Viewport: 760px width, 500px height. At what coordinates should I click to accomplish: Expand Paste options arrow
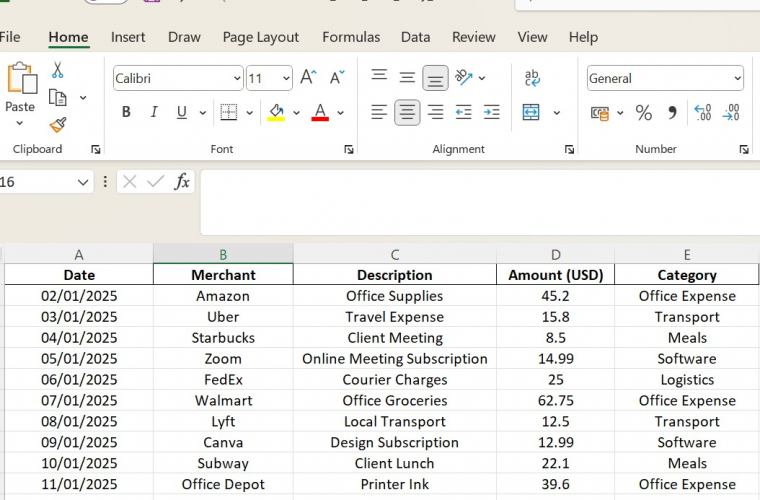[x=20, y=123]
